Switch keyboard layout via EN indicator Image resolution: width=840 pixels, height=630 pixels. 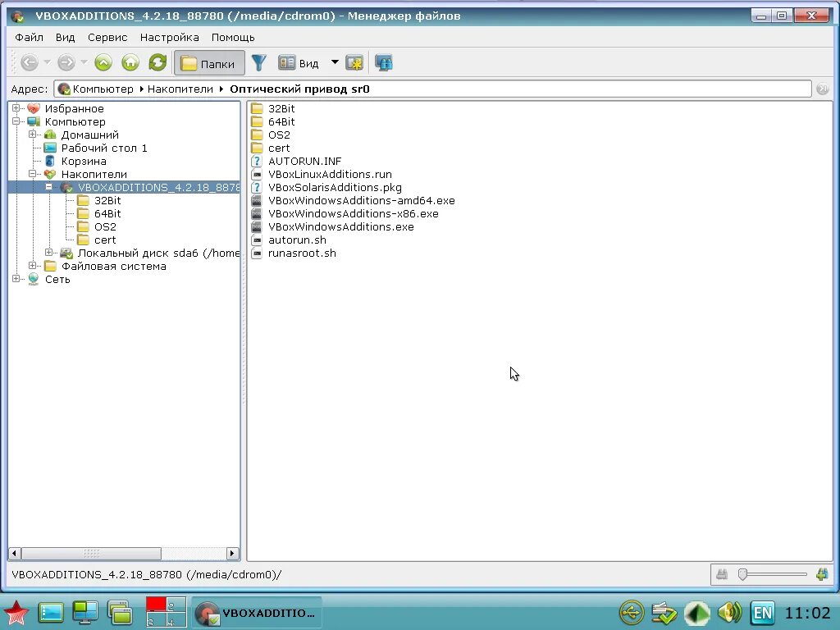pyautogui.click(x=762, y=612)
